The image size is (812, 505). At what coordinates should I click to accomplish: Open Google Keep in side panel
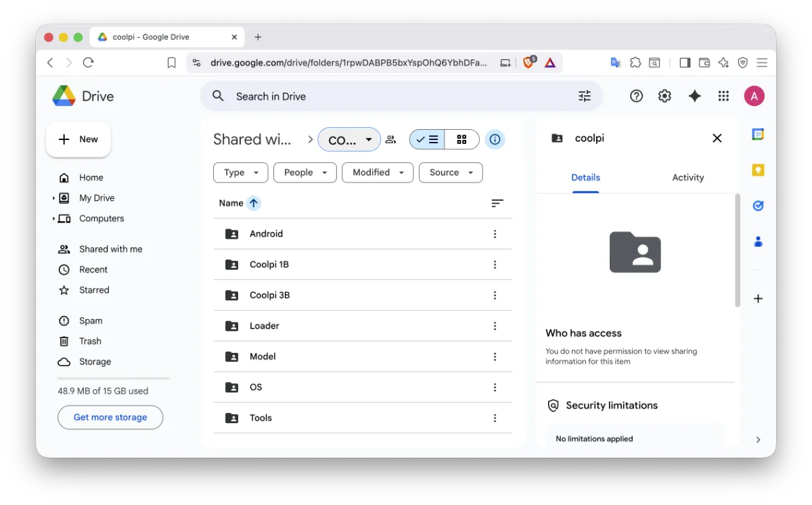tap(758, 170)
